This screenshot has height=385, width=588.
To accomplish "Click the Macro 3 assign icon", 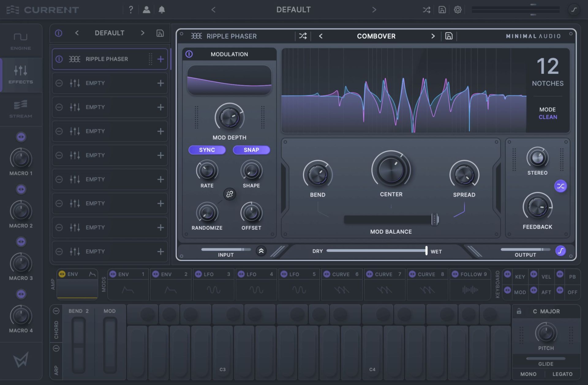I will (21, 242).
